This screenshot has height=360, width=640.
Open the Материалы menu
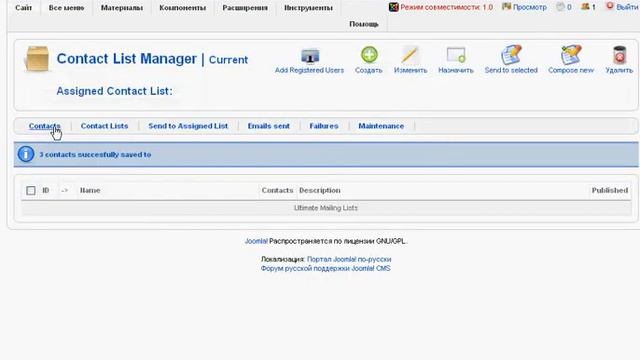(x=122, y=8)
